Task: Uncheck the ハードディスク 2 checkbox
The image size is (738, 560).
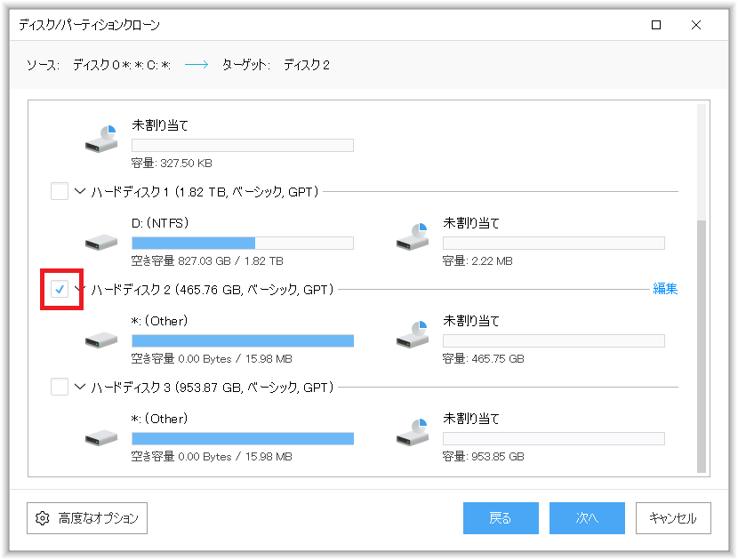Action: pos(60,289)
